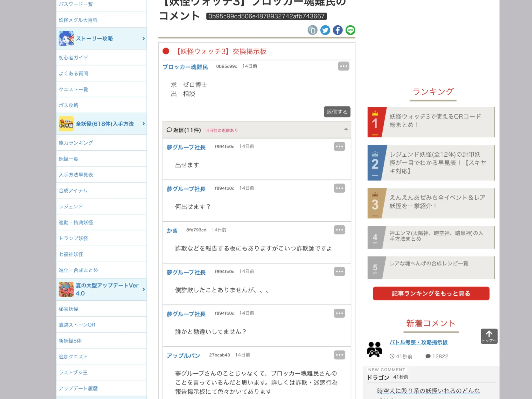The width and height of the screenshot is (532, 399).
Task: Open options for 誰かと勘違いしてません？ reply
Action: 339,313
